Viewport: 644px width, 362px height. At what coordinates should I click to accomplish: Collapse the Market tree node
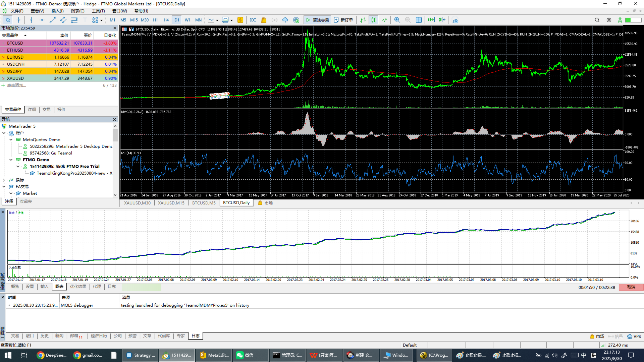tap(11, 193)
